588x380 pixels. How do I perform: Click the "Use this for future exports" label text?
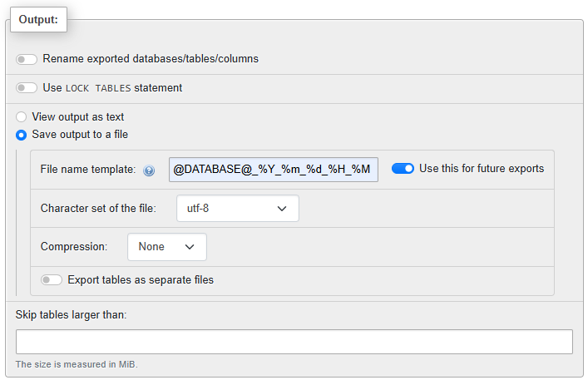[x=482, y=169]
